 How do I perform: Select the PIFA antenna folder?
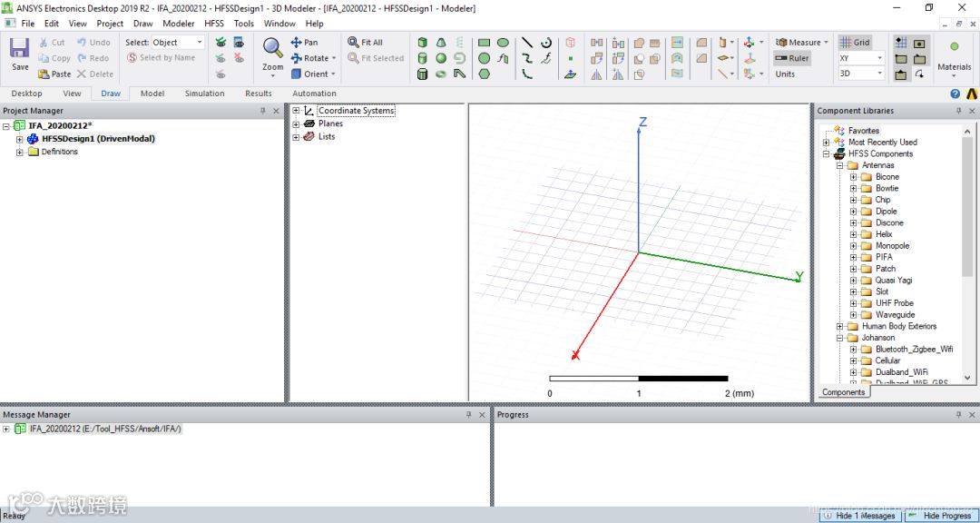(884, 257)
